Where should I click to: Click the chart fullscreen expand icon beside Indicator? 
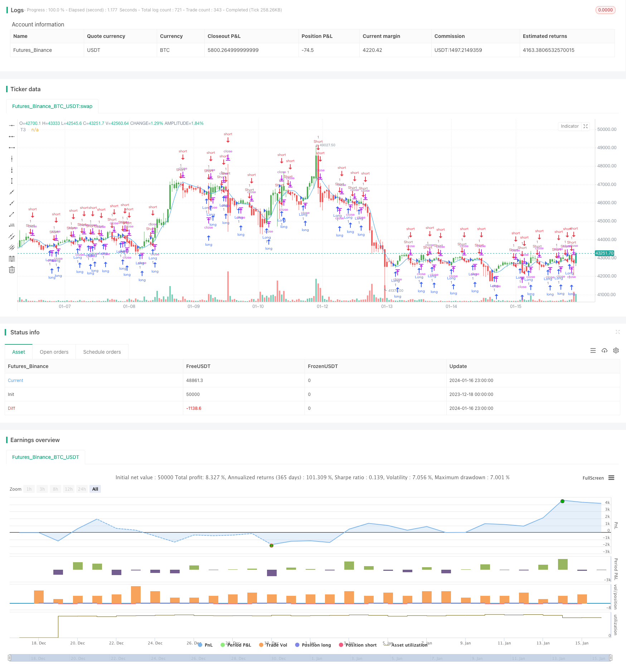586,126
